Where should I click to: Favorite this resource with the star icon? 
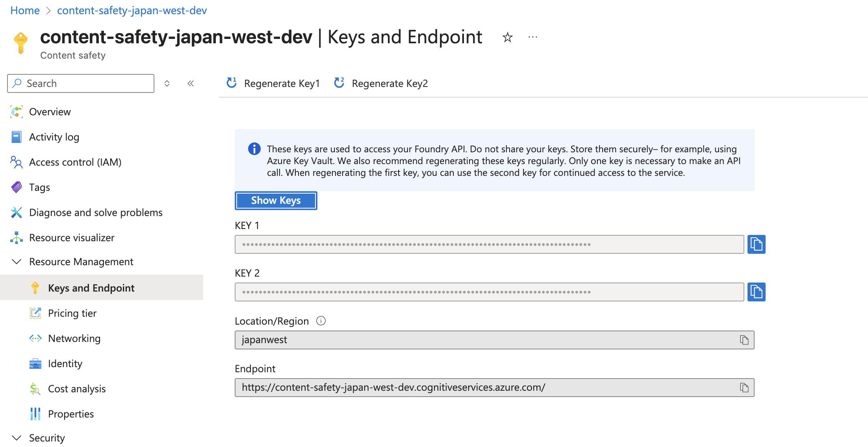point(508,37)
